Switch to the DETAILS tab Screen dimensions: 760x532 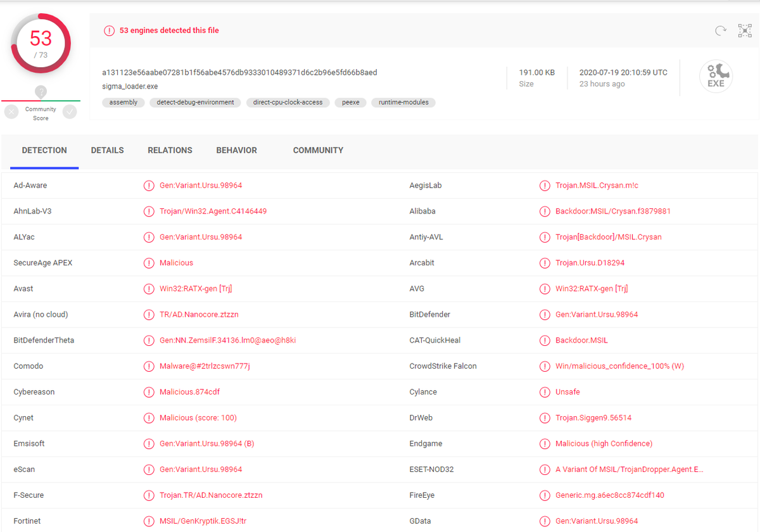(x=108, y=151)
